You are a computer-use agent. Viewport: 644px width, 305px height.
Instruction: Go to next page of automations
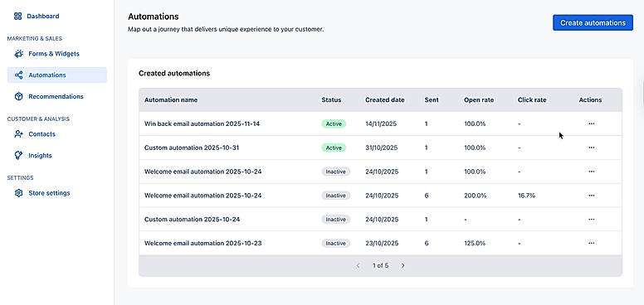tap(402, 266)
